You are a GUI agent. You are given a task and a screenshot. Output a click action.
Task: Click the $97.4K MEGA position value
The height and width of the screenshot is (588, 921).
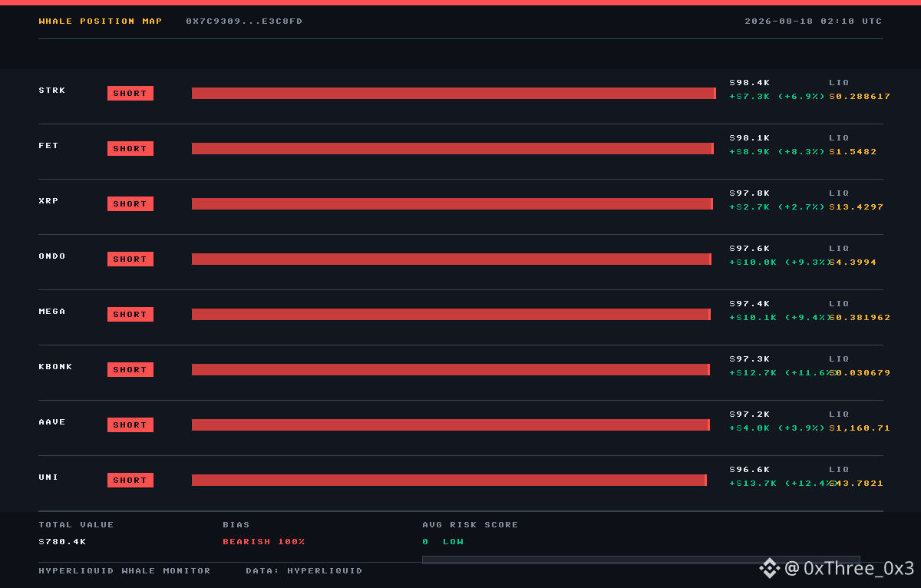[749, 304]
